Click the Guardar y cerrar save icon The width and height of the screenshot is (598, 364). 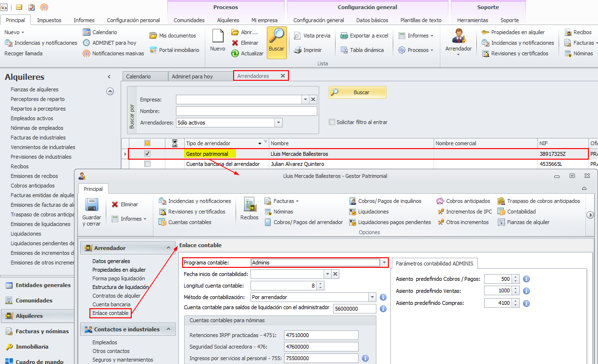pos(91,205)
